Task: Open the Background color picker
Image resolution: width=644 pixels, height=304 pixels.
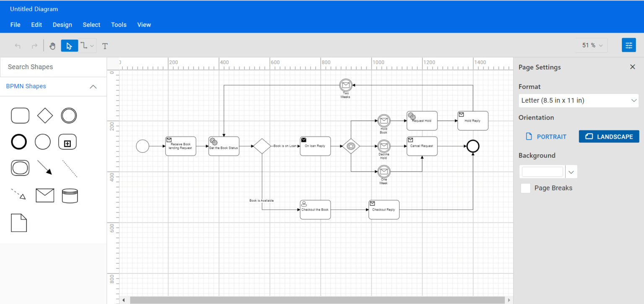Action: tap(571, 172)
